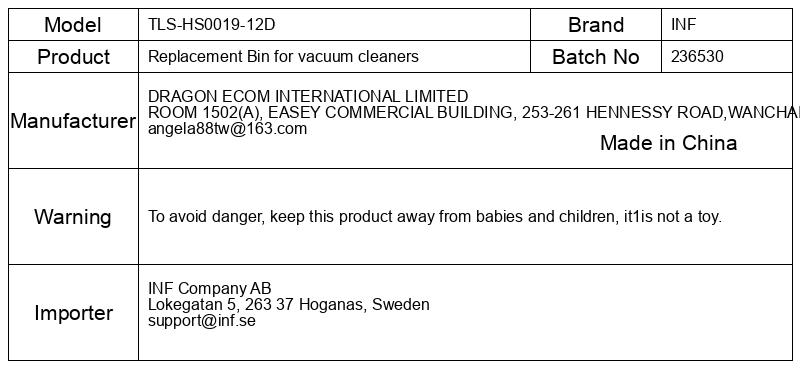
Task: Click the Batch No label
Action: click(596, 57)
